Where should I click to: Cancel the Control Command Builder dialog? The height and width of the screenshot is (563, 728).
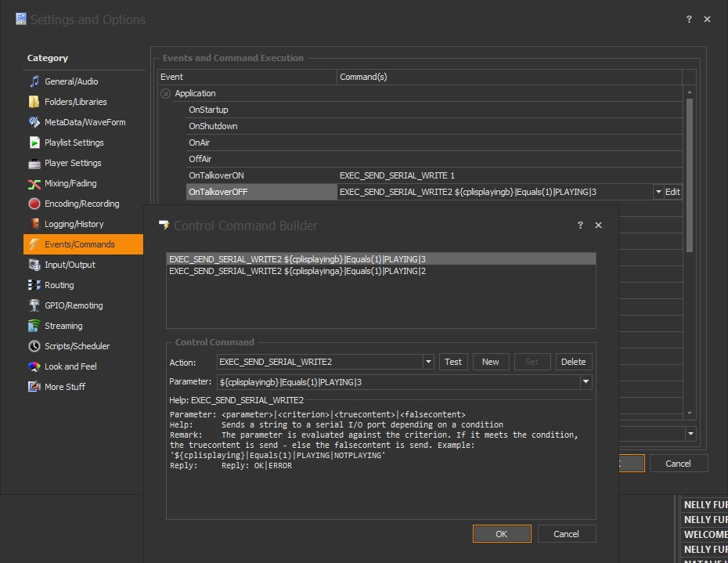click(x=567, y=534)
